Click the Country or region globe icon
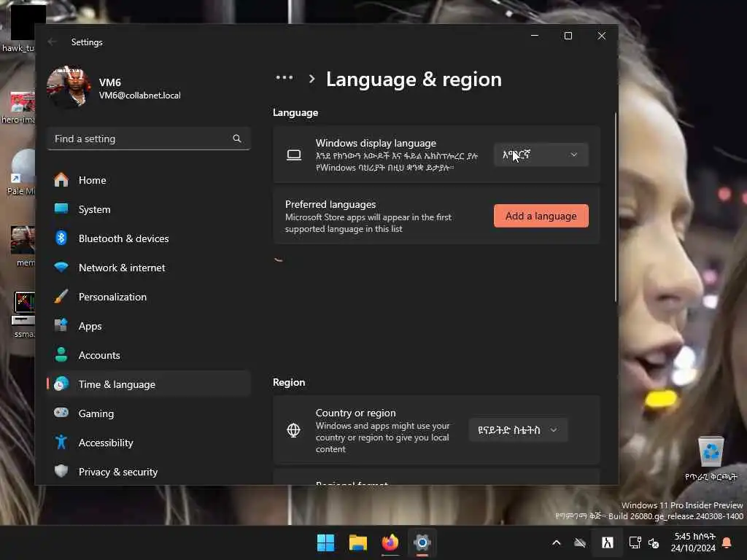 293,430
